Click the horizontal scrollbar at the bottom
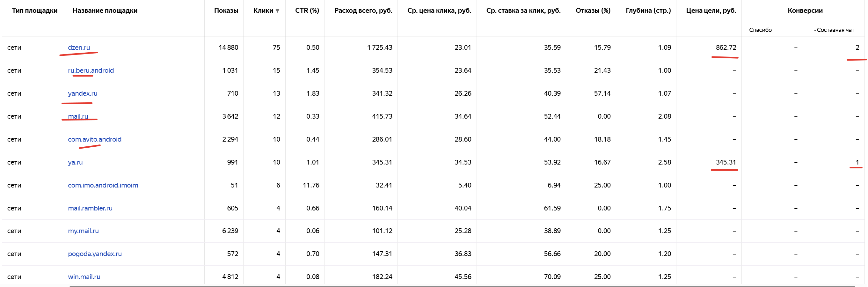The height and width of the screenshot is (287, 868). click(x=462, y=286)
